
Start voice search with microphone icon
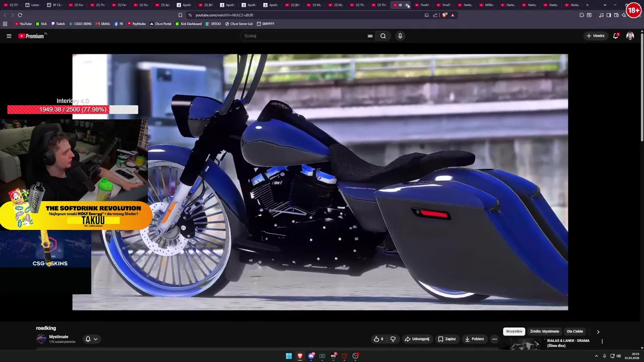click(400, 36)
